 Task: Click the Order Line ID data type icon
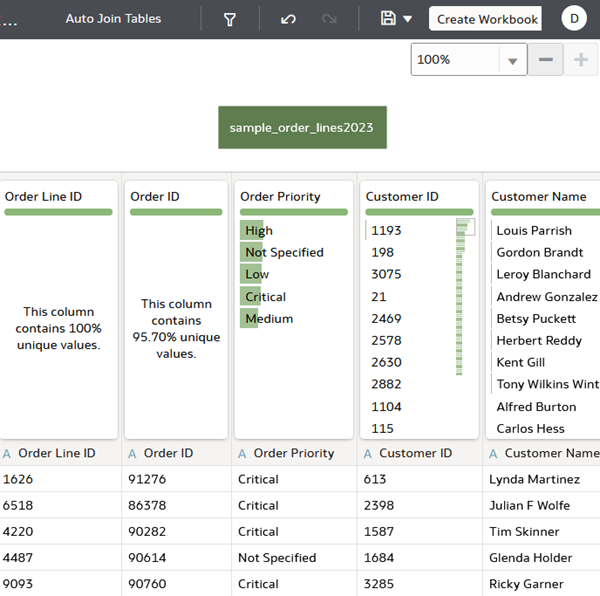click(7, 454)
